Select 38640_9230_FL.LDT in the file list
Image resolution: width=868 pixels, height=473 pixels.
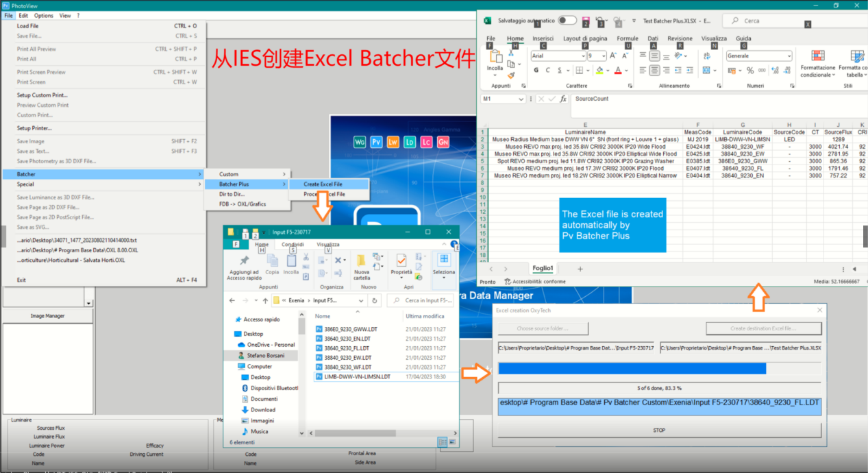[x=347, y=348]
